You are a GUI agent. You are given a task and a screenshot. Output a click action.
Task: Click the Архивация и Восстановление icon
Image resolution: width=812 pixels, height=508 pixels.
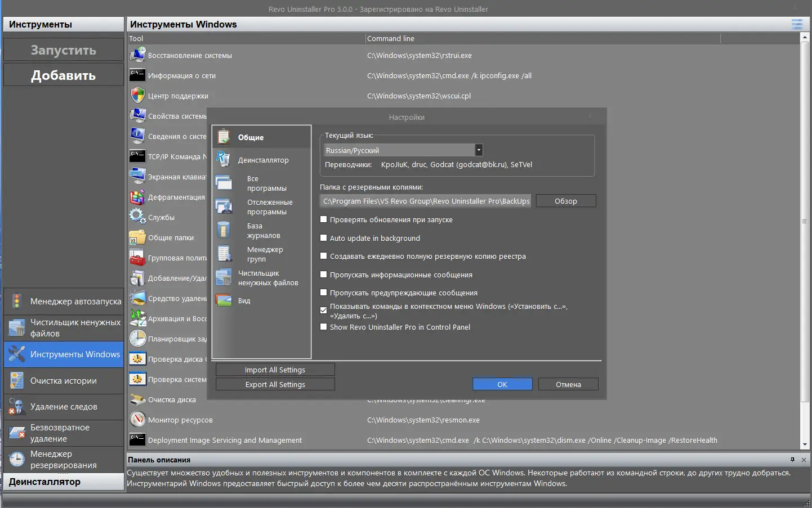[137, 318]
